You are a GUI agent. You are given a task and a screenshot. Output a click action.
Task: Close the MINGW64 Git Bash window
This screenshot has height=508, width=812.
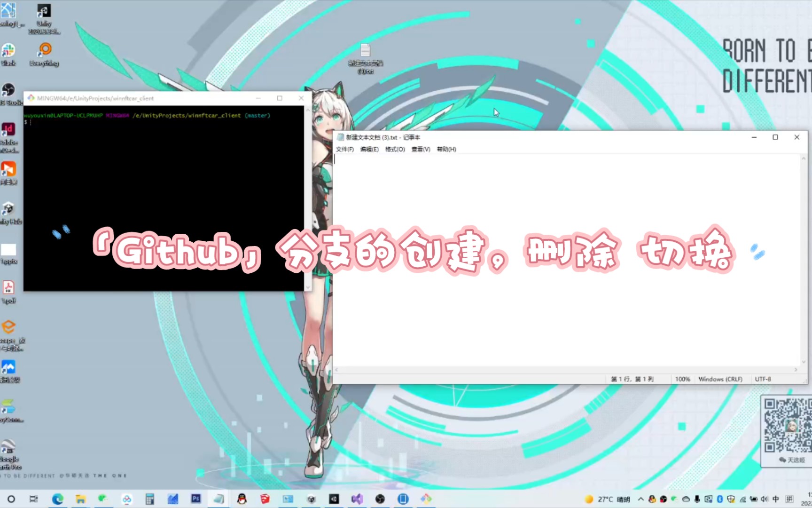[x=301, y=98]
